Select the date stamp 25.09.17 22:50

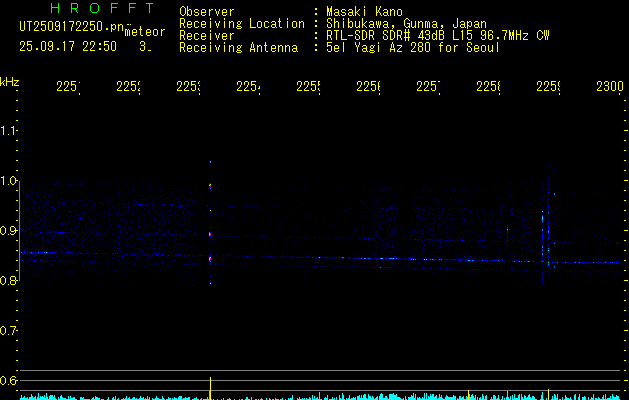coord(68,47)
